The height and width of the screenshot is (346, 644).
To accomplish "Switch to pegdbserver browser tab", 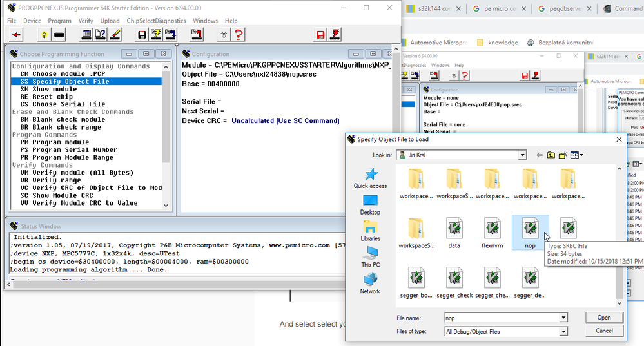I will [565, 8].
